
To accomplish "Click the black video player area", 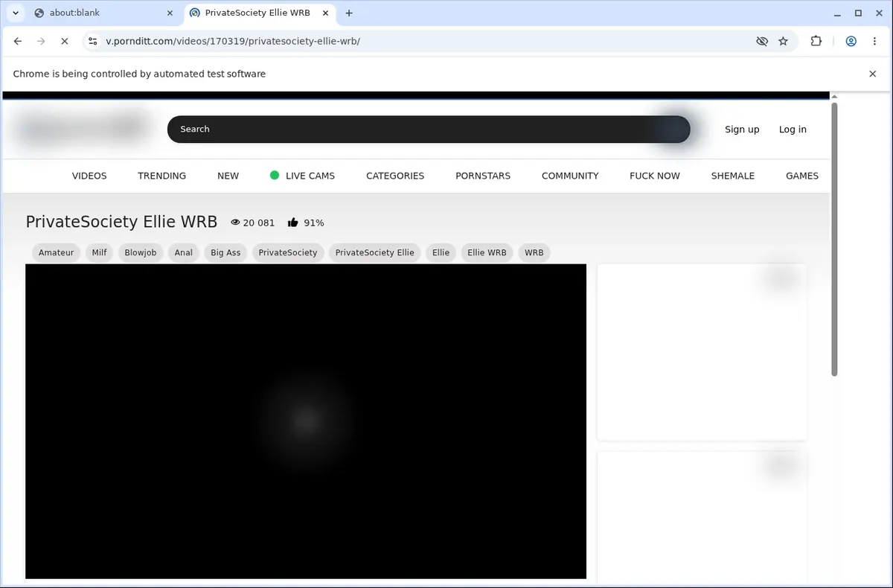I will point(306,421).
